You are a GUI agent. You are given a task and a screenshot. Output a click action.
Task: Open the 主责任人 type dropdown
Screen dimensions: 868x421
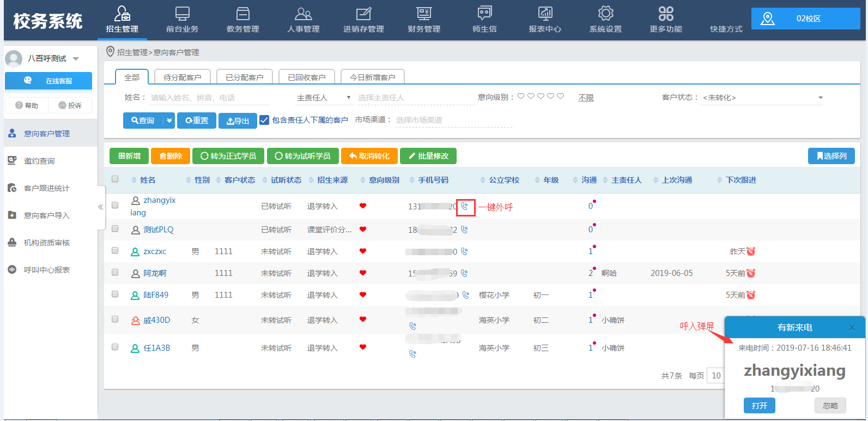(349, 98)
